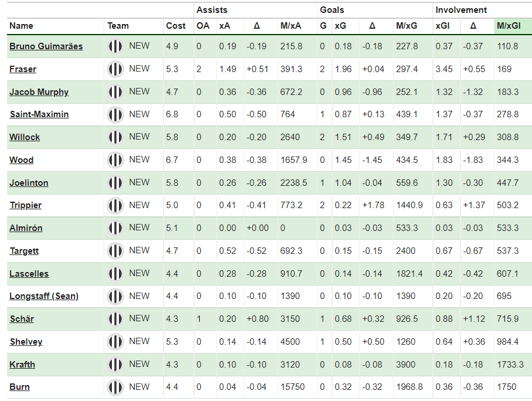This screenshot has height=401, width=532.
Task: Click team crest icon in Burn row
Action: click(x=115, y=387)
